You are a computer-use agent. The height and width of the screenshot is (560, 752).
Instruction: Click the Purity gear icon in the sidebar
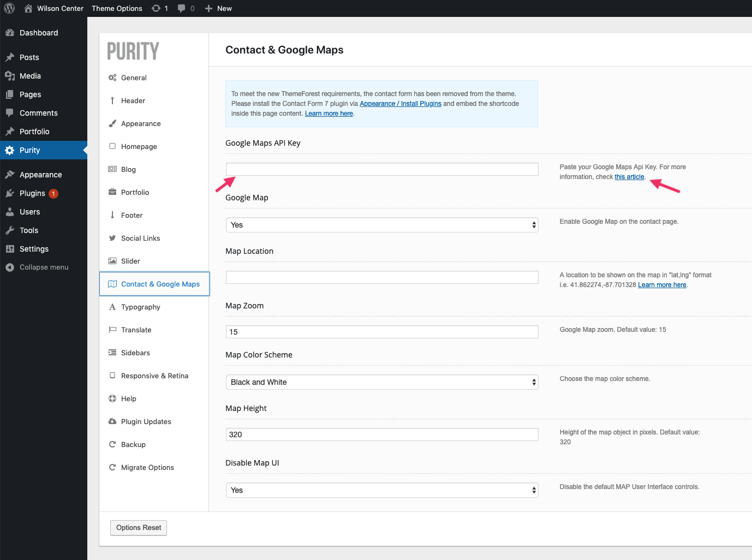10,150
